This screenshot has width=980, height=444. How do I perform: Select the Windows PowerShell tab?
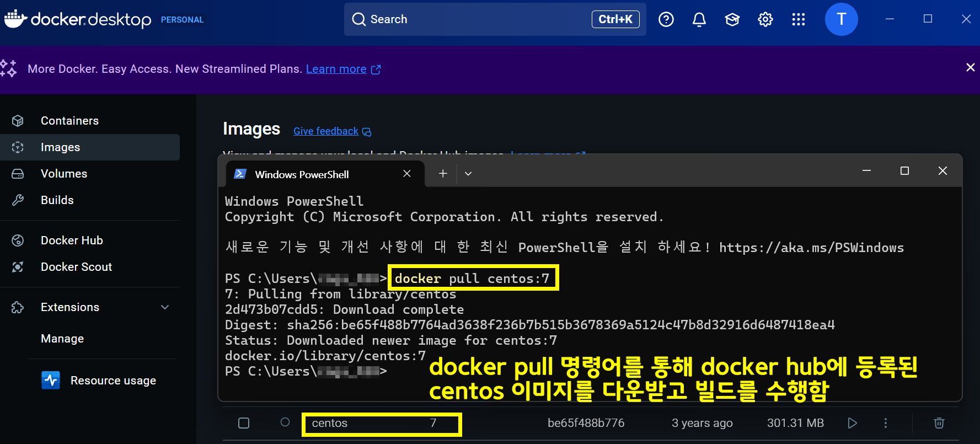point(325,174)
